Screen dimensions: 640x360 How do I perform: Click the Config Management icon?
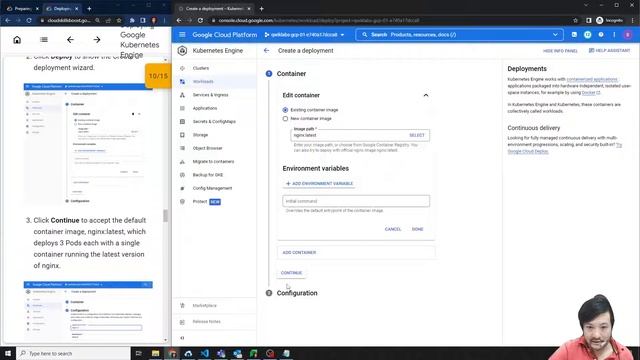click(182, 188)
